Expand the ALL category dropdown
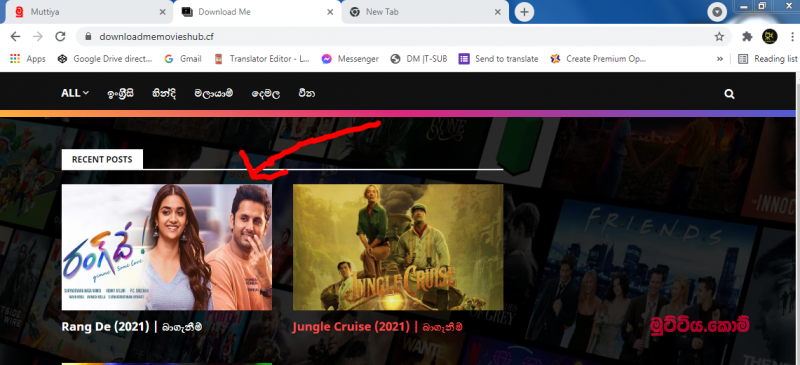800x365 pixels. [75, 93]
